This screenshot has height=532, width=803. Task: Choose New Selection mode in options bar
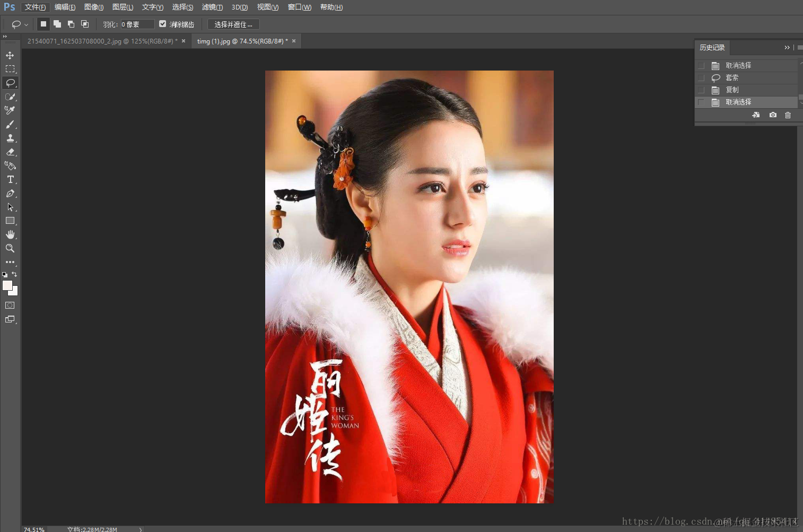tap(43, 24)
